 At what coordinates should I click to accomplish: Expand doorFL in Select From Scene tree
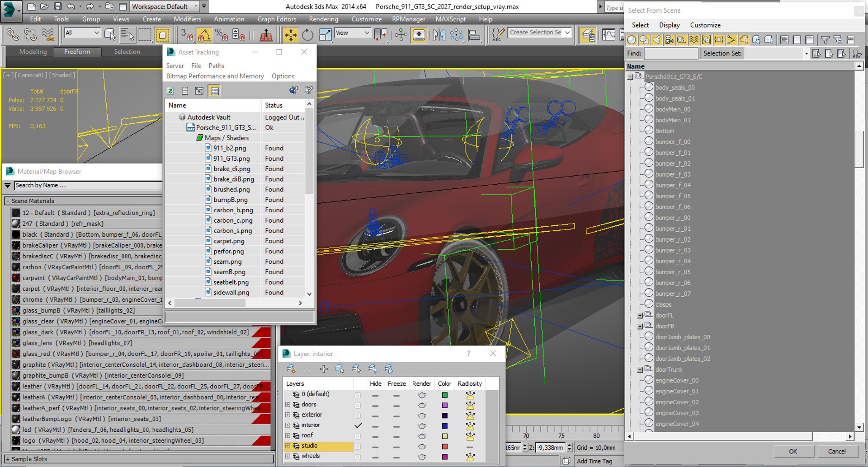(x=640, y=316)
